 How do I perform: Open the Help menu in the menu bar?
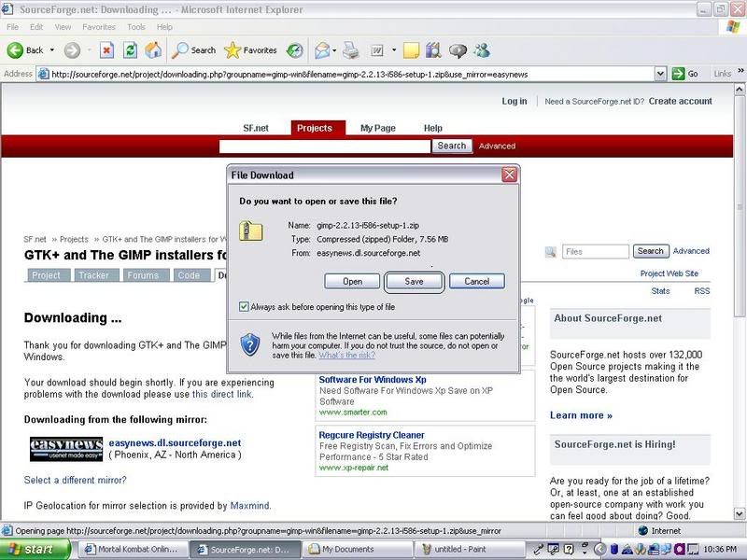click(164, 27)
